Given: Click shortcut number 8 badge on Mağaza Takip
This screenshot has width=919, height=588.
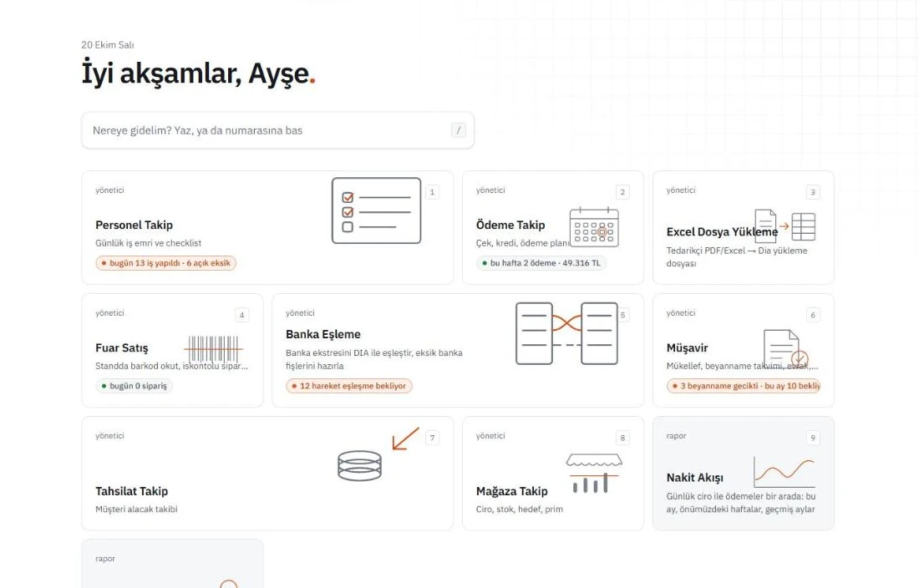Looking at the screenshot, I should (622, 438).
